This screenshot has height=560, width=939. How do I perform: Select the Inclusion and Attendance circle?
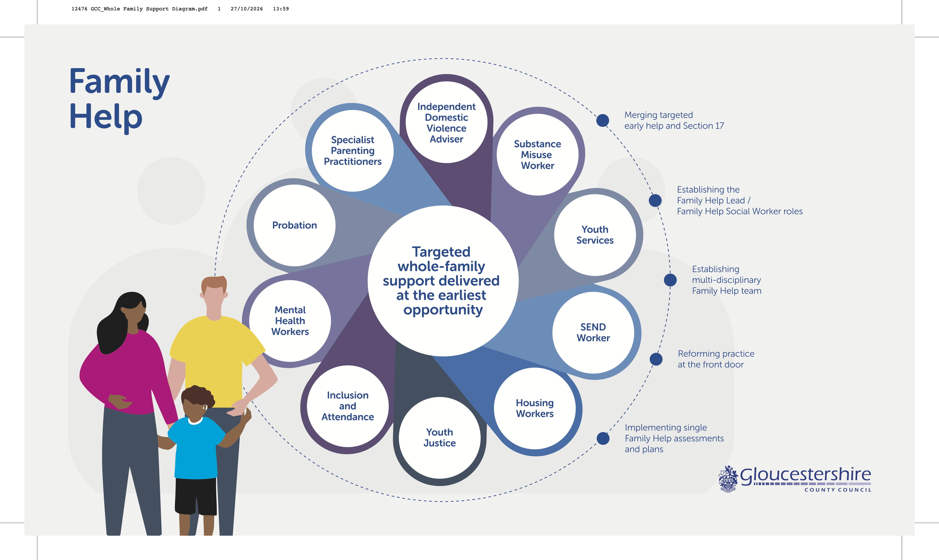pyautogui.click(x=348, y=406)
